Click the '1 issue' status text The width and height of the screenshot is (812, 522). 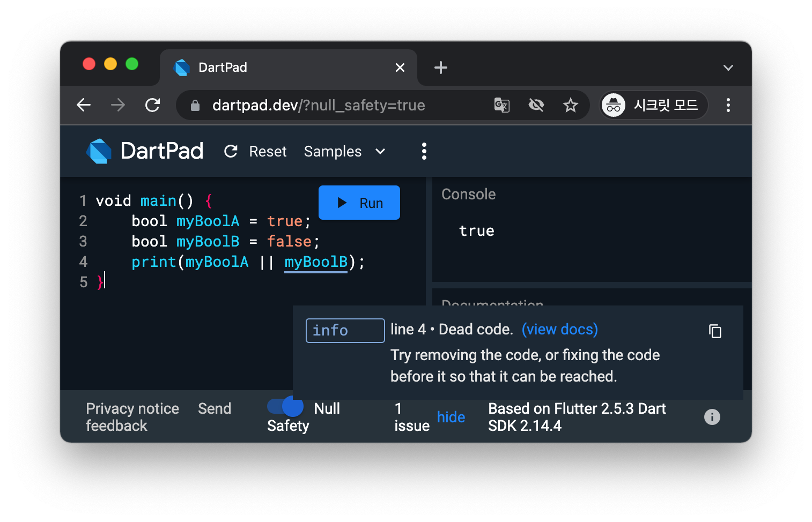412,417
